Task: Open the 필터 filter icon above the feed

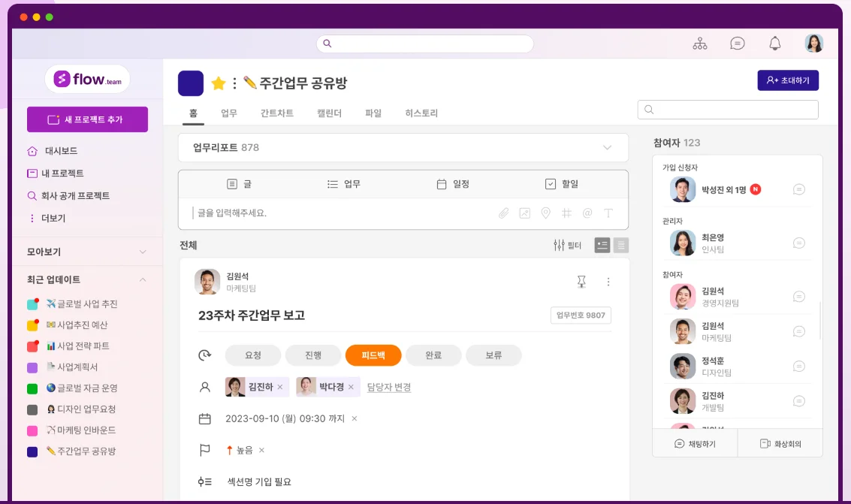Action: [x=559, y=244]
